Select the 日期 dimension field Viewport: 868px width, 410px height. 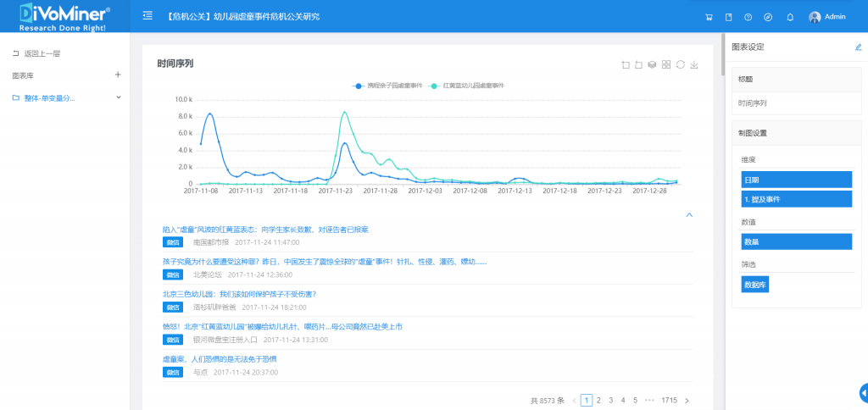[796, 180]
